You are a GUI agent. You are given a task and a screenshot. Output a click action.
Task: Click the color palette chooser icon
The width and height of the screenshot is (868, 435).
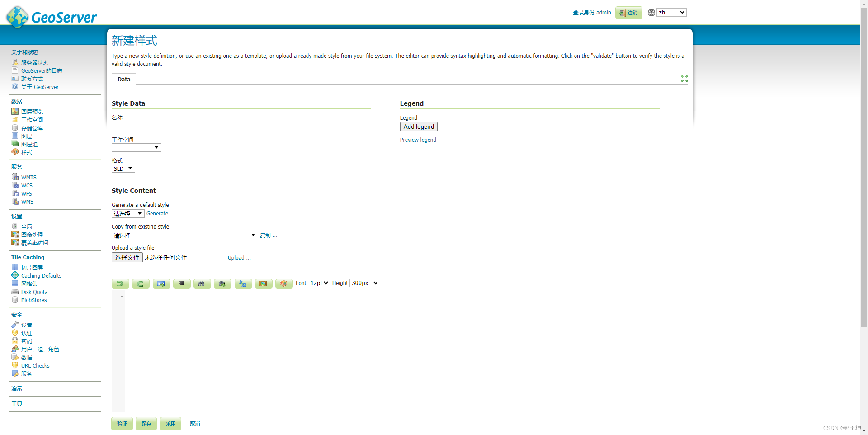pos(284,284)
